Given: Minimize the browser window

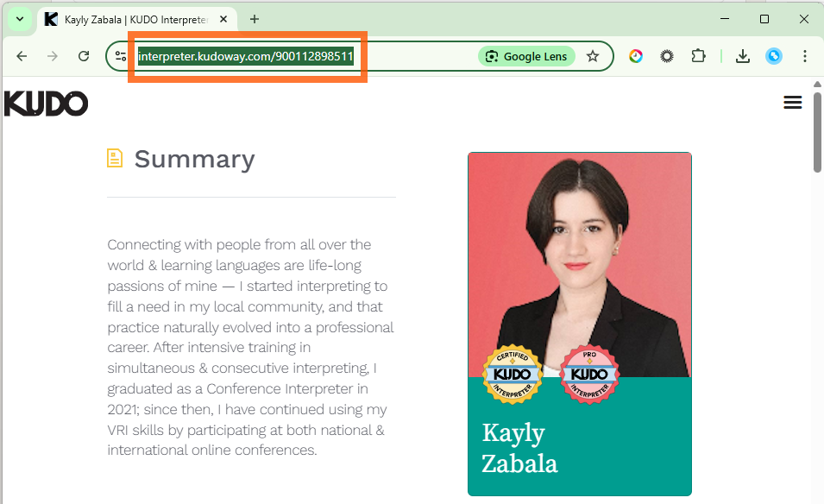Looking at the screenshot, I should [725, 19].
